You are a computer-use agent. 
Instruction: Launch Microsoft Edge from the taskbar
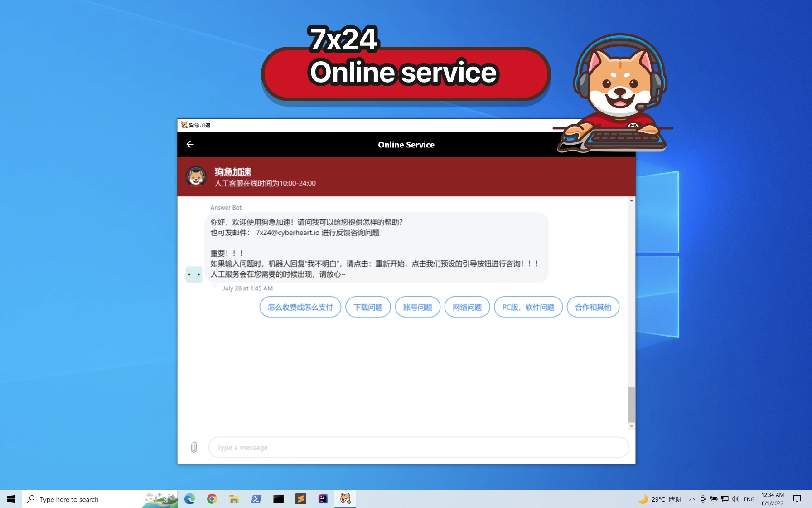190,499
